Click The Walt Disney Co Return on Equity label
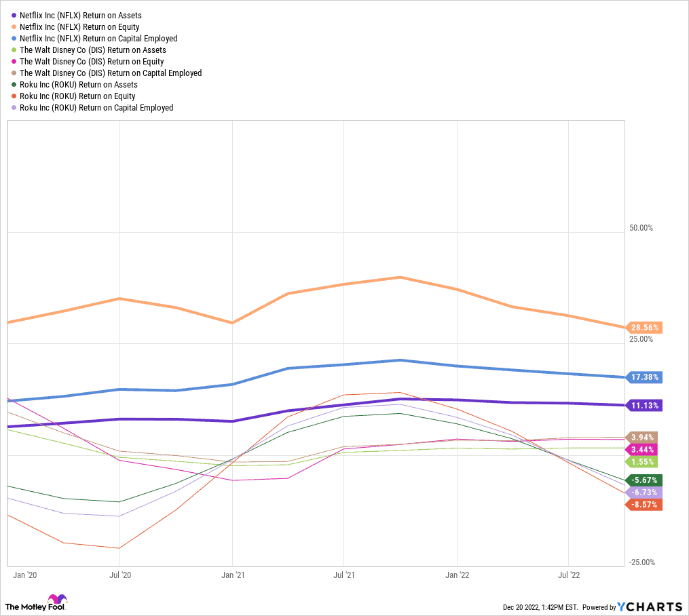Image resolution: width=689 pixels, height=616 pixels. pyautogui.click(x=92, y=62)
